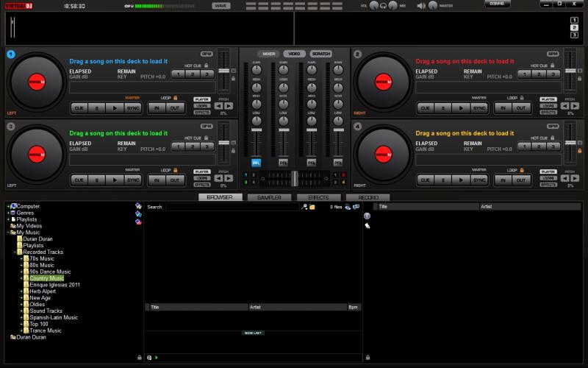Expand the Oldies folder
The height and width of the screenshot is (368, 588).
(21, 305)
